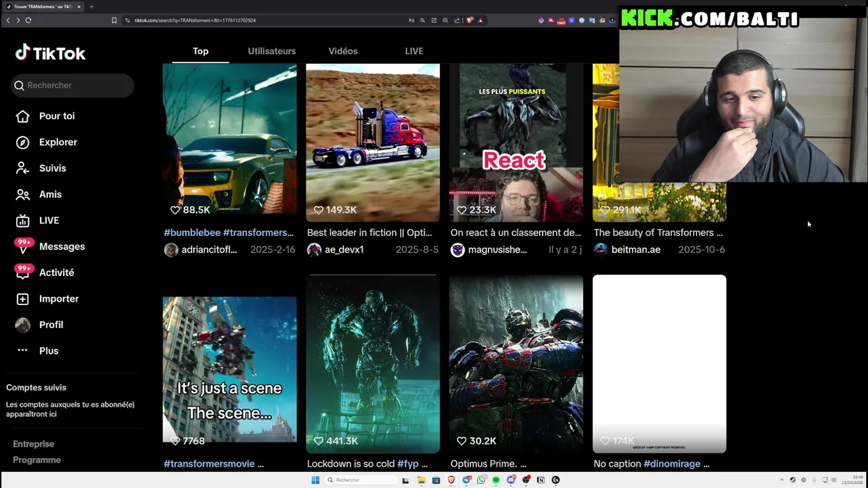Click the #fyp hashtag in Lockdown caption
Viewport: 868px width, 488px height.
coord(408,464)
